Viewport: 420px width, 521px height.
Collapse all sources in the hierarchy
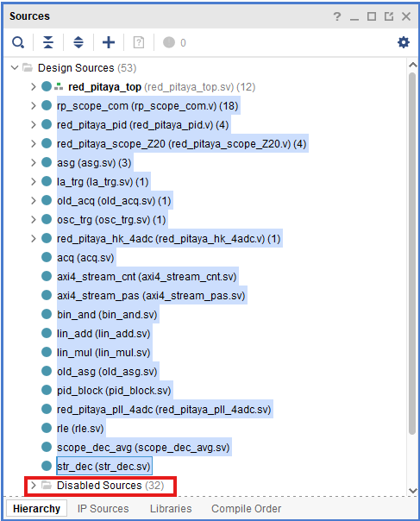[48, 42]
